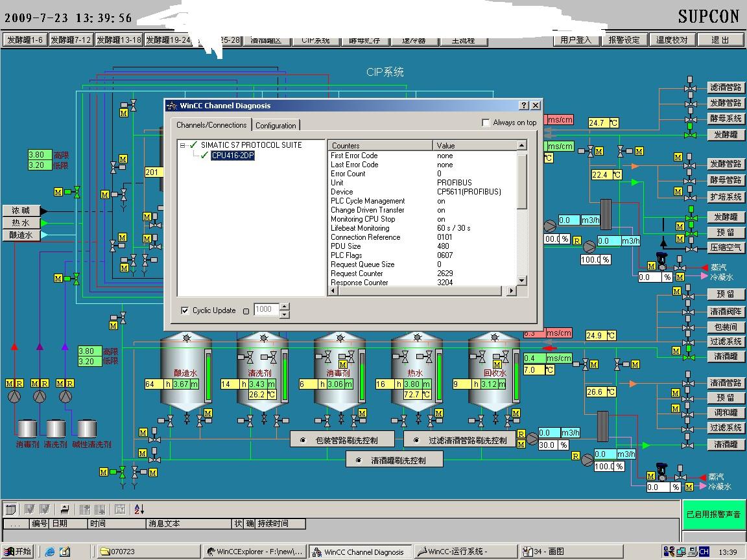Click the 清酒阀阵 button
The image size is (747, 560).
click(x=726, y=311)
